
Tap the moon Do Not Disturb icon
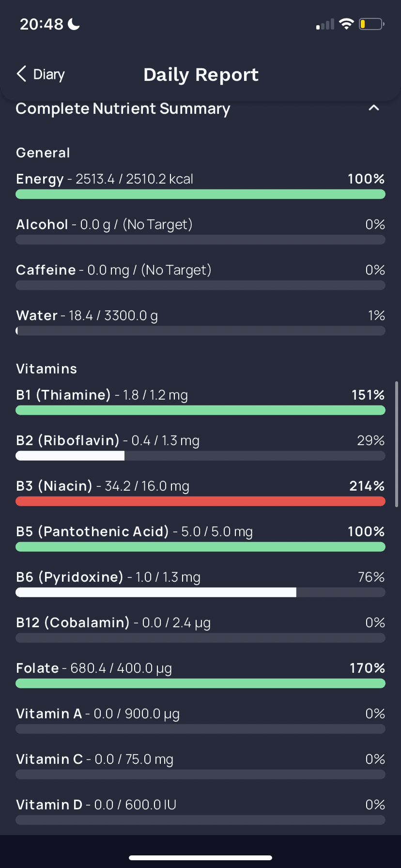click(74, 24)
